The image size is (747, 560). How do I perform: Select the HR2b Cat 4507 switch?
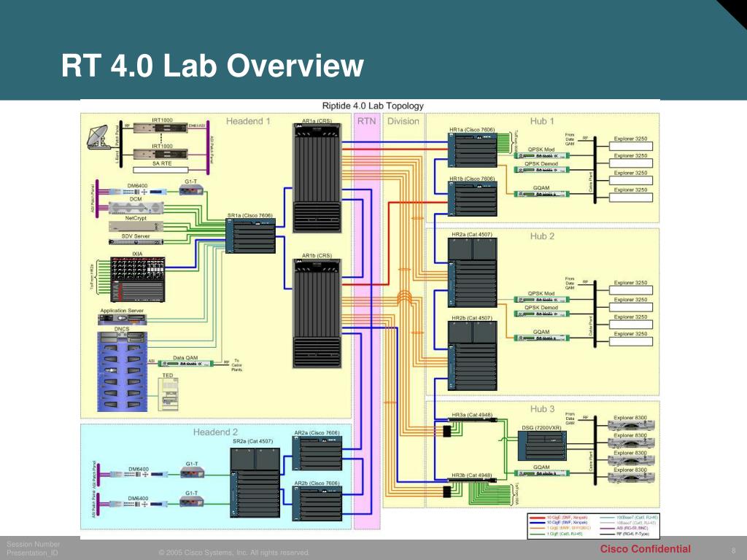[473, 356]
